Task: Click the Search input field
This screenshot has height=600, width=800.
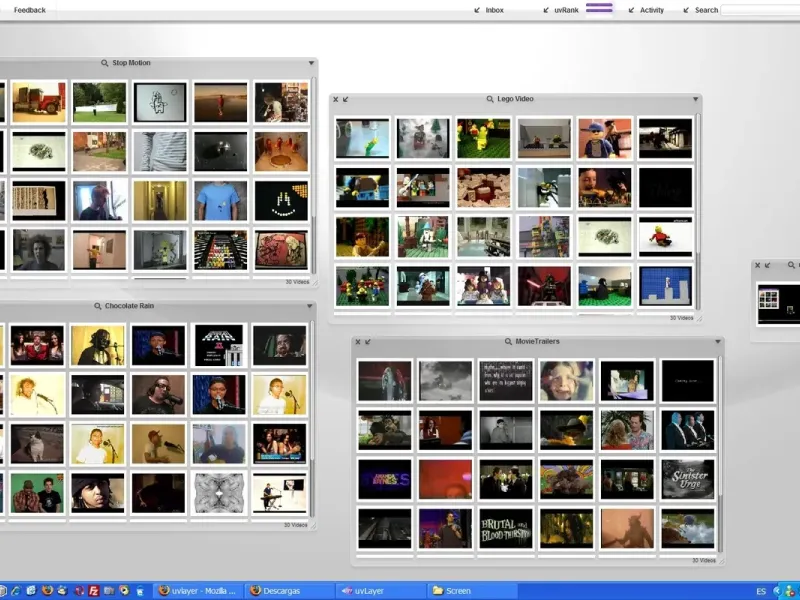Action: coord(758,10)
